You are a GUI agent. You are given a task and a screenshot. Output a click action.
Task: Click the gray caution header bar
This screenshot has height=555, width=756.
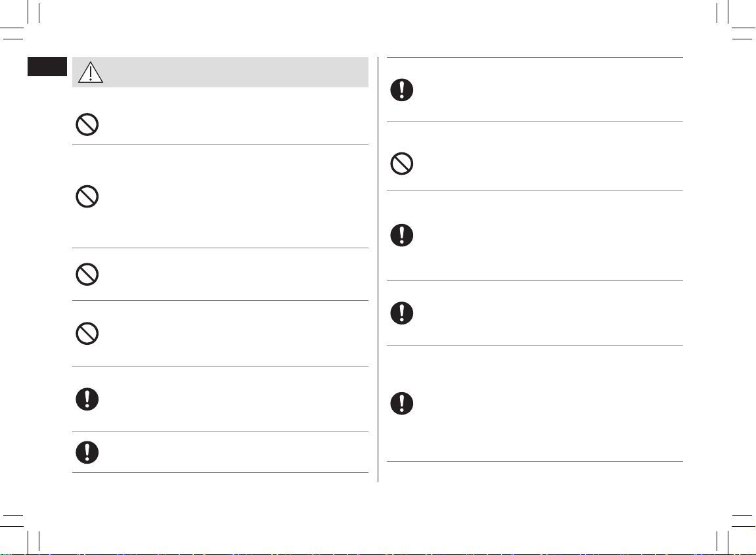click(220, 72)
